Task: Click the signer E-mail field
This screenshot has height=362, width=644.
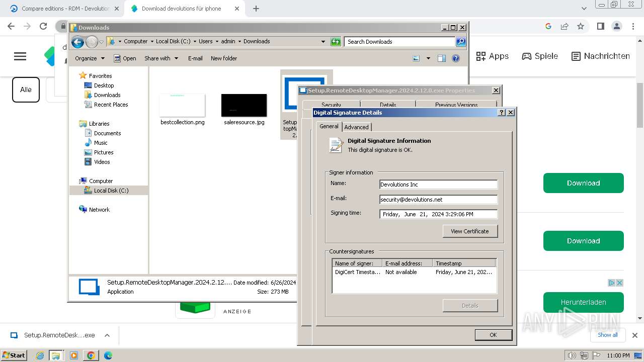Action: [x=438, y=200]
